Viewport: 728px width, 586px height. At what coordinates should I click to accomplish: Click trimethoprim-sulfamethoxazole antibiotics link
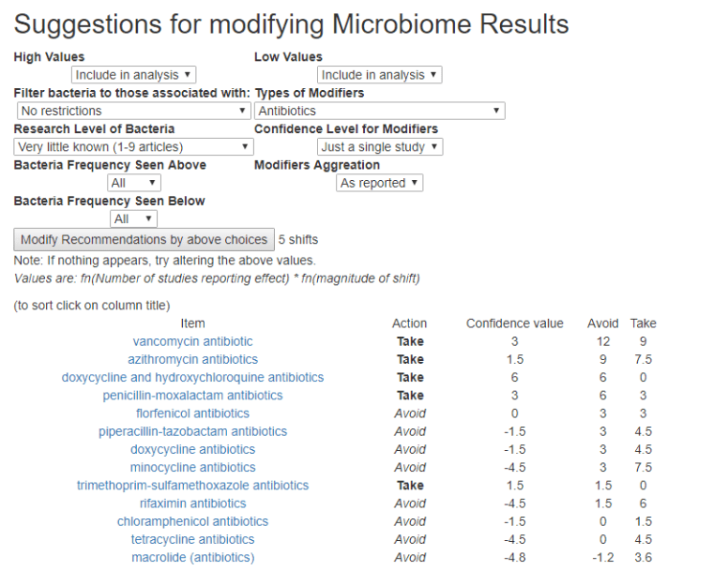click(192, 486)
